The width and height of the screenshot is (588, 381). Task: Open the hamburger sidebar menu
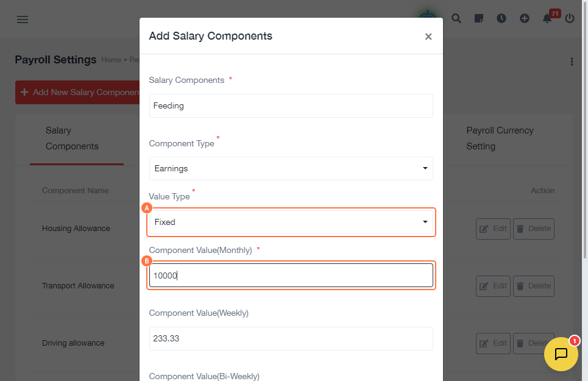23,19
